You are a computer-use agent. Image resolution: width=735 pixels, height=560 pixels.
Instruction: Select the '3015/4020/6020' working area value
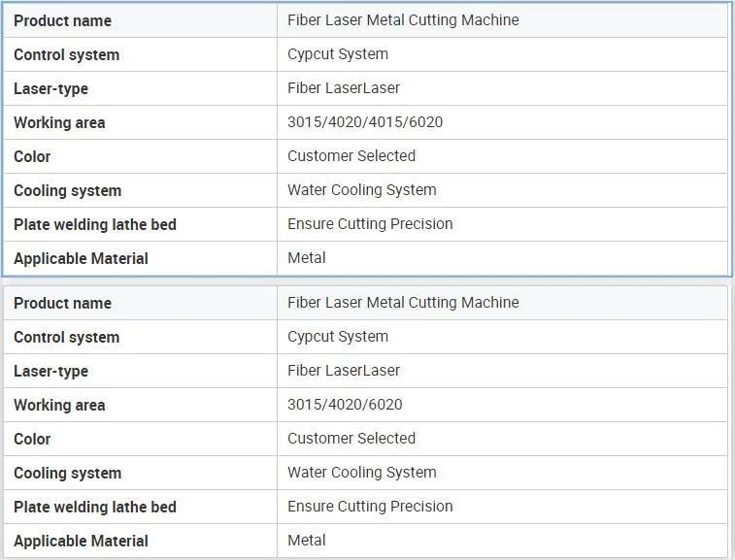345,405
